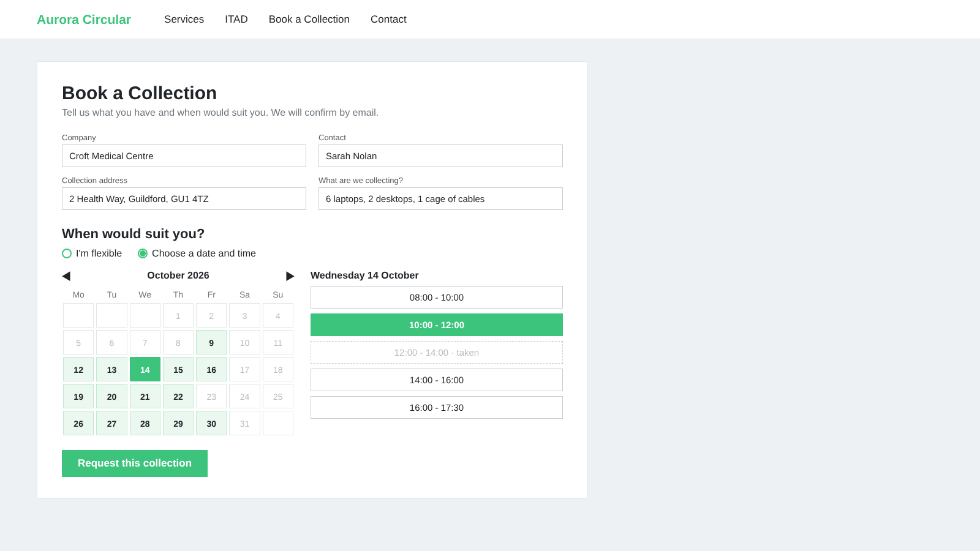Screen dimensions: 980x551
Task: Choose the 08:00 - 10:00 time slot
Action: pyautogui.click(x=437, y=298)
